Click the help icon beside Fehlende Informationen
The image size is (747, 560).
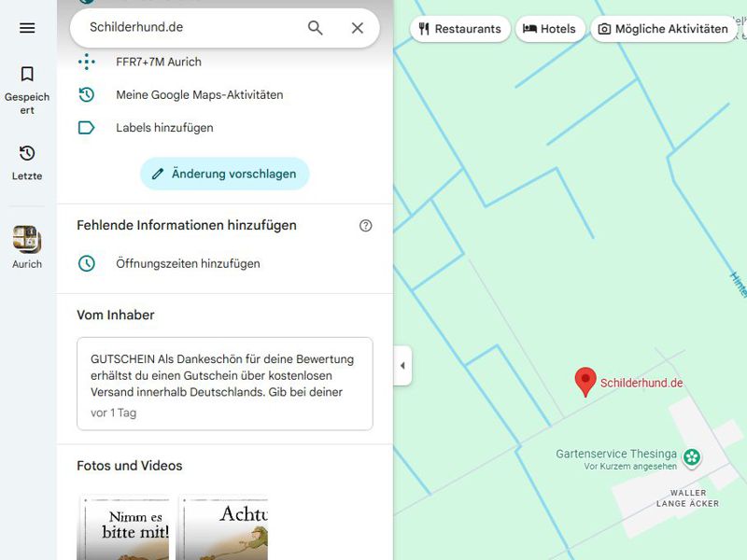(365, 226)
